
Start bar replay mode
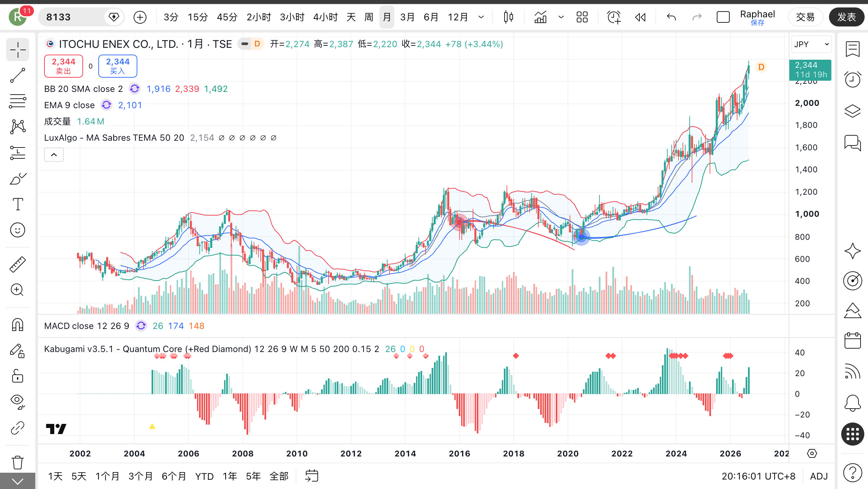coord(640,17)
